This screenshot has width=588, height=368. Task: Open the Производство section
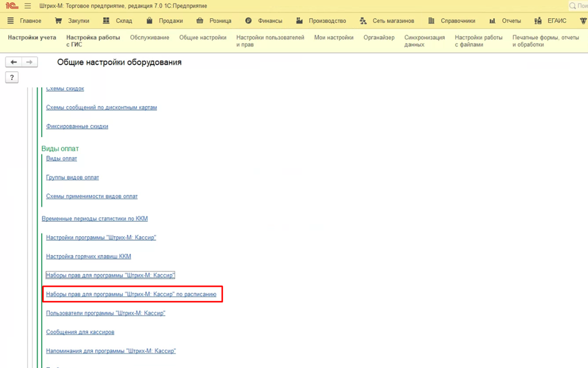point(320,21)
